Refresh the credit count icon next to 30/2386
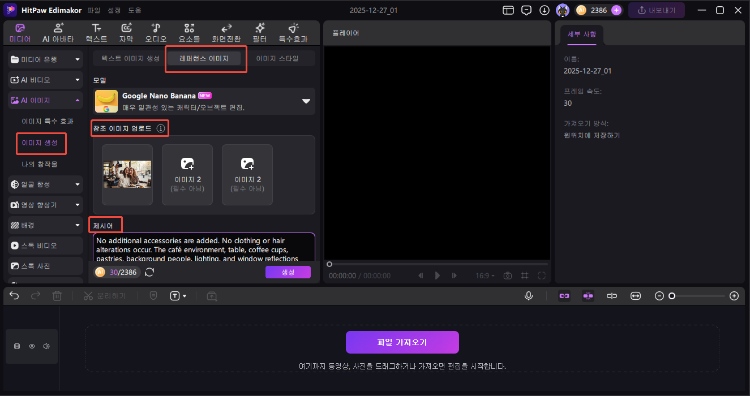Image resolution: width=750 pixels, height=396 pixels. point(150,272)
